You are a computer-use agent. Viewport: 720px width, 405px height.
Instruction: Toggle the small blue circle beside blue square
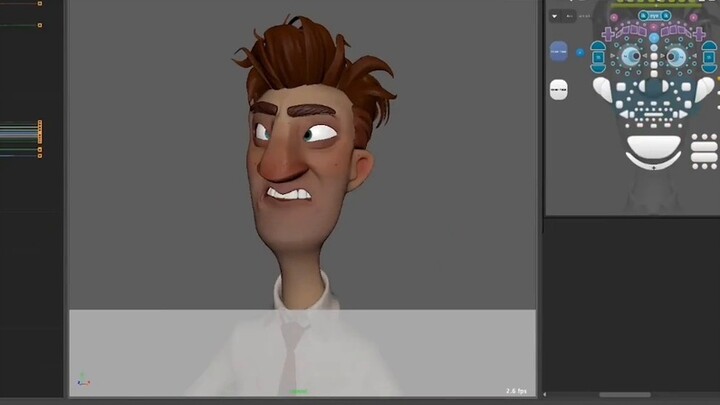(579, 51)
